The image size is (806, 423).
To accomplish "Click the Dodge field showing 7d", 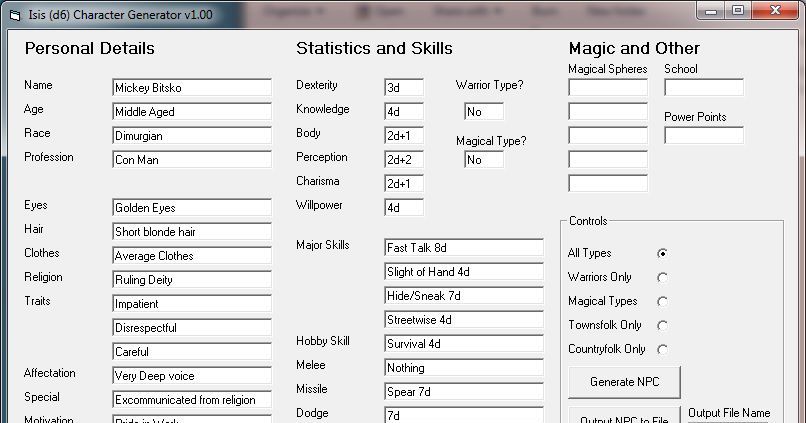I will coord(464,415).
